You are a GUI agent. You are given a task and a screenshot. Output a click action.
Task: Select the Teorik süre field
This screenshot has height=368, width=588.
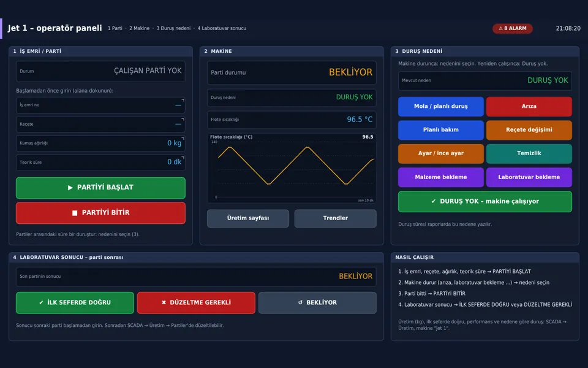pos(100,163)
